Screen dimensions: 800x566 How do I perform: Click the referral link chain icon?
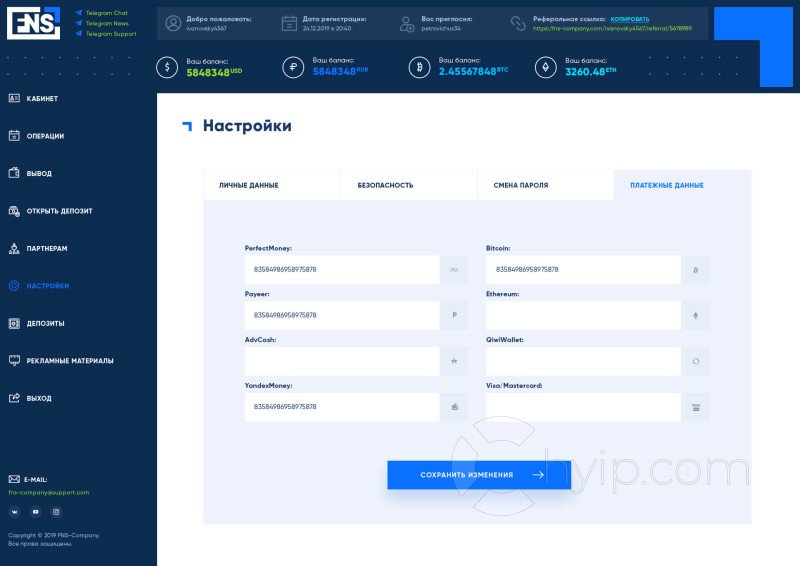[518, 23]
